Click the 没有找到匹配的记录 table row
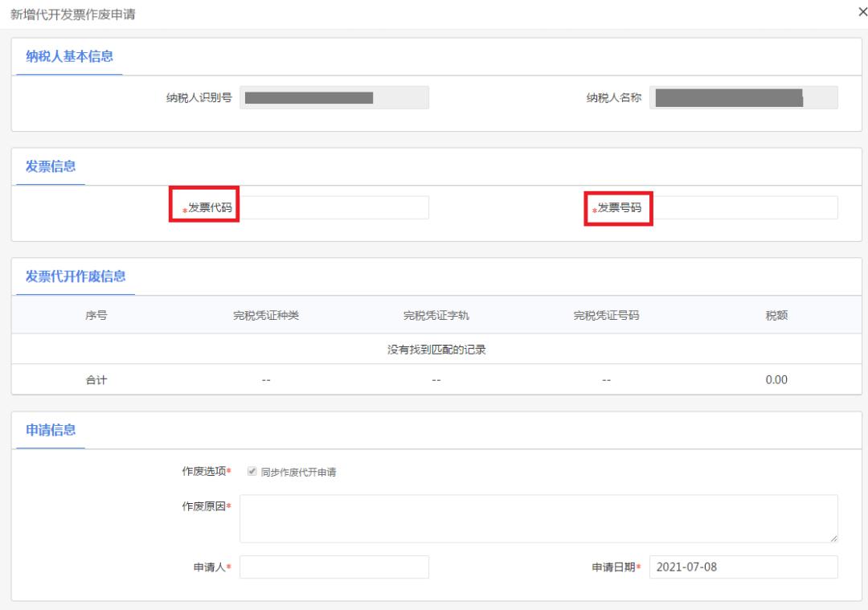Viewport: 868px width, 610px height. pos(434,347)
